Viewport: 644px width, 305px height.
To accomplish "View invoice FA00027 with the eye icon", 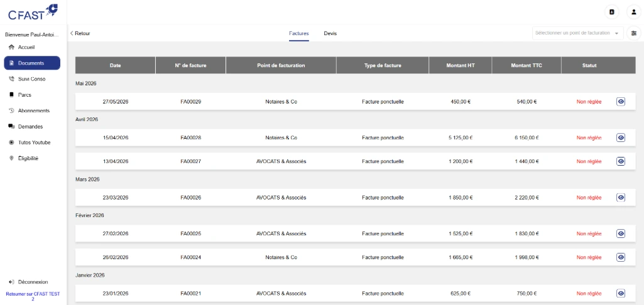I will tap(621, 161).
